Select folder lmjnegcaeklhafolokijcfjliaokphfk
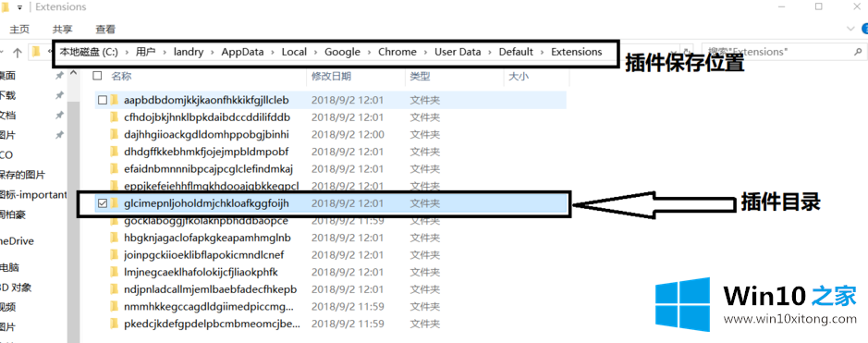 coord(201,272)
